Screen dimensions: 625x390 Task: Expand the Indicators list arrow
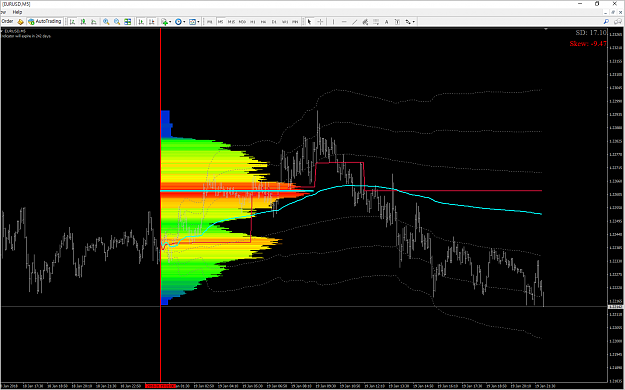(x=170, y=22)
